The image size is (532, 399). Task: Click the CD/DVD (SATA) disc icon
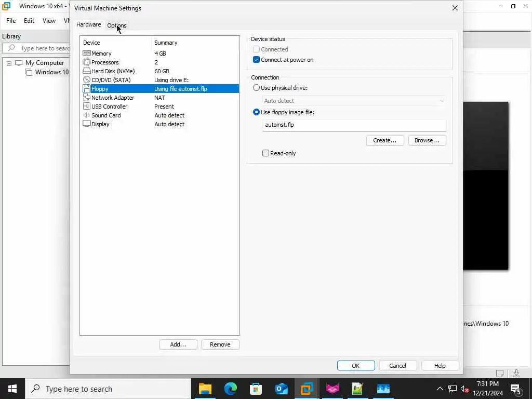pos(87,79)
